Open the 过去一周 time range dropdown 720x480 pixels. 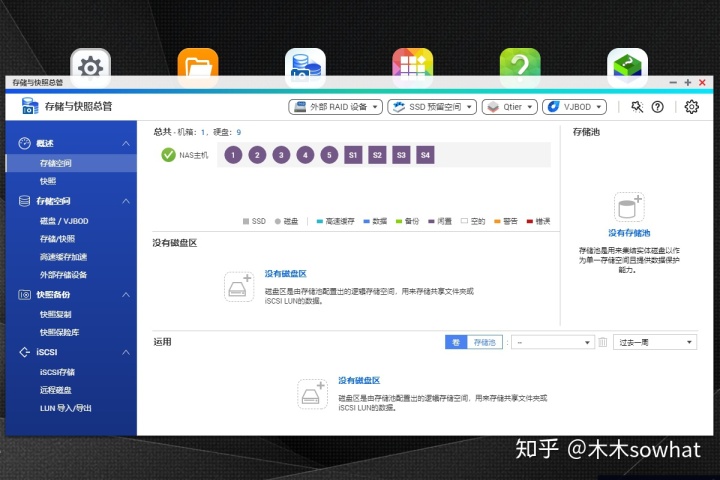(x=655, y=342)
